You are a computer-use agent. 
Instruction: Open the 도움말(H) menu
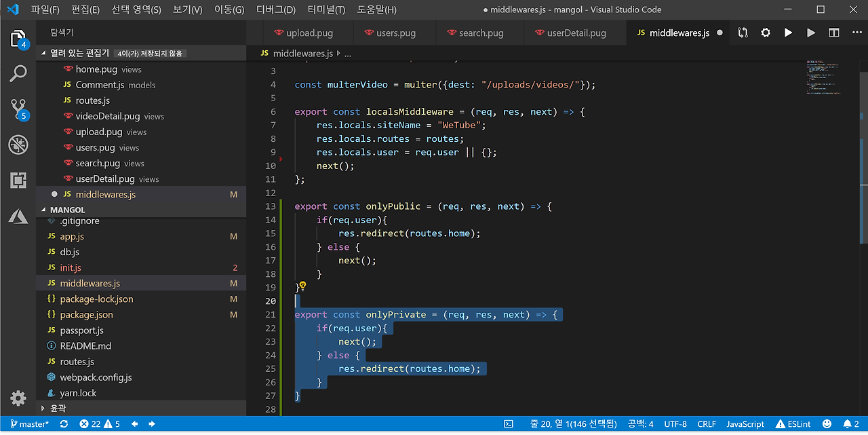376,10
